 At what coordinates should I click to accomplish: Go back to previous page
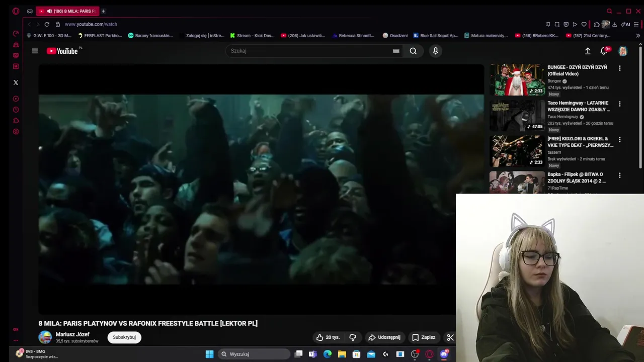tap(29, 24)
